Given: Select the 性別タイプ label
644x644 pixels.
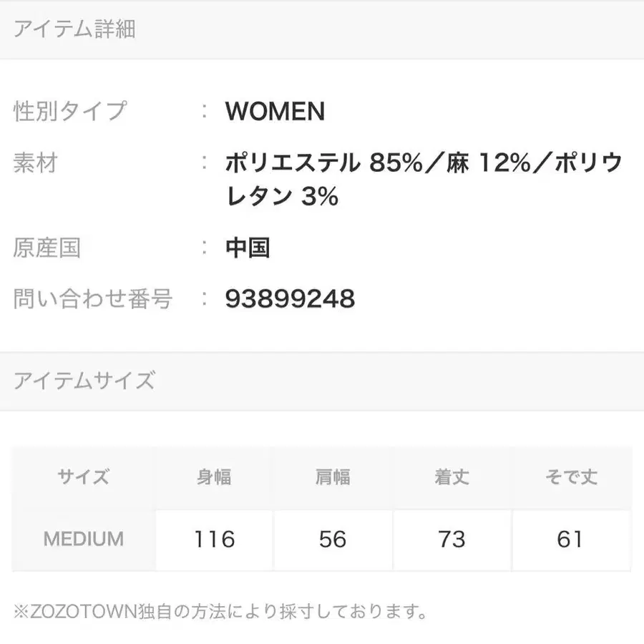Looking at the screenshot, I should click(70, 111).
